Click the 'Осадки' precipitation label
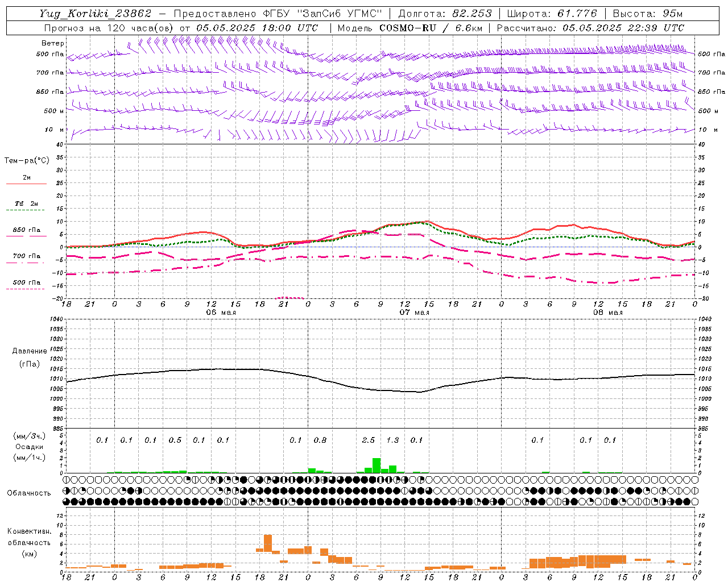The width and height of the screenshot is (728, 582). (30, 447)
